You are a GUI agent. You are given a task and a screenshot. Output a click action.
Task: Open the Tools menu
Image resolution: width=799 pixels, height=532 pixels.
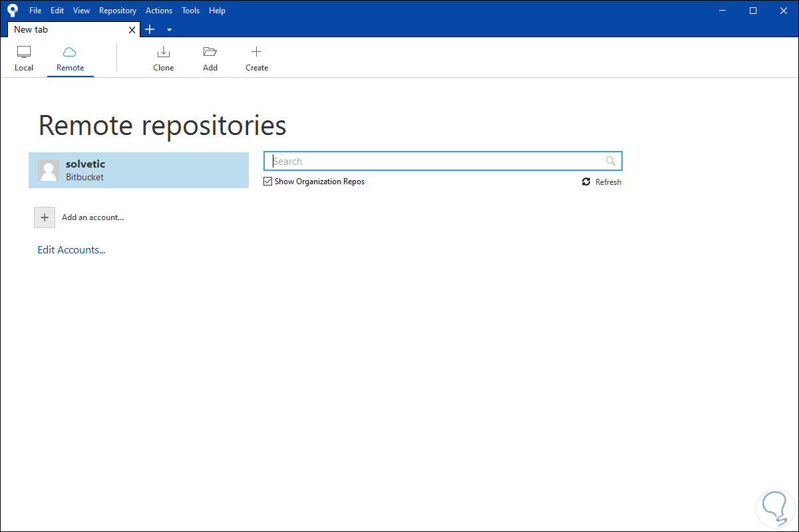click(190, 11)
